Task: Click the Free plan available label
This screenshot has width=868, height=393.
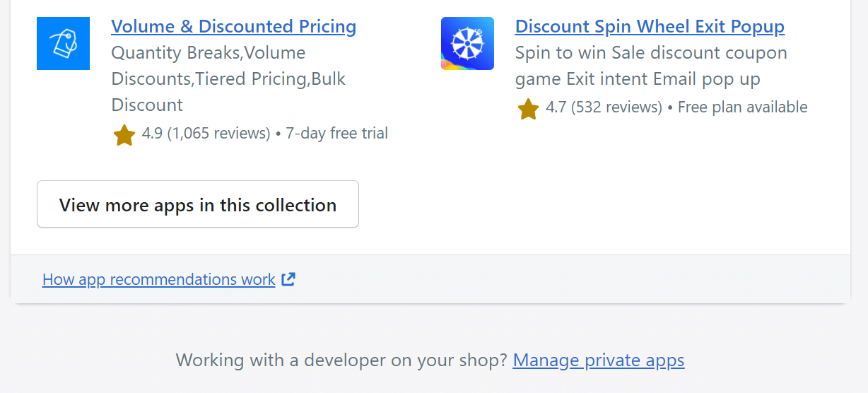Action: [742, 107]
